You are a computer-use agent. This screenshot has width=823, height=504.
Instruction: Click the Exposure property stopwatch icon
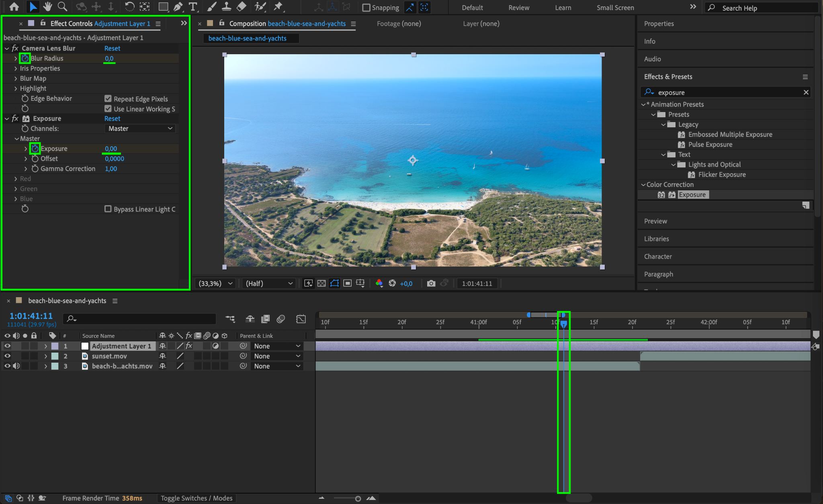[x=35, y=149]
